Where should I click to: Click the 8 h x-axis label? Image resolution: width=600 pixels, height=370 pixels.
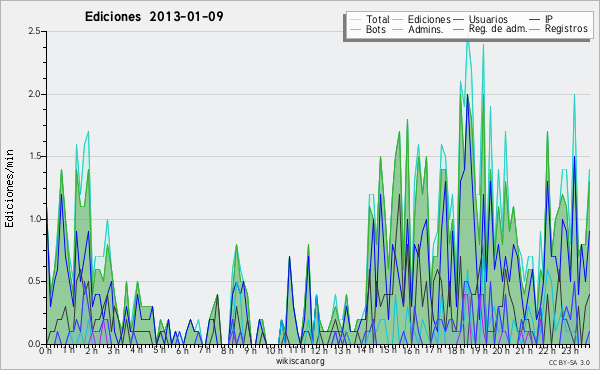pyautogui.click(x=227, y=351)
